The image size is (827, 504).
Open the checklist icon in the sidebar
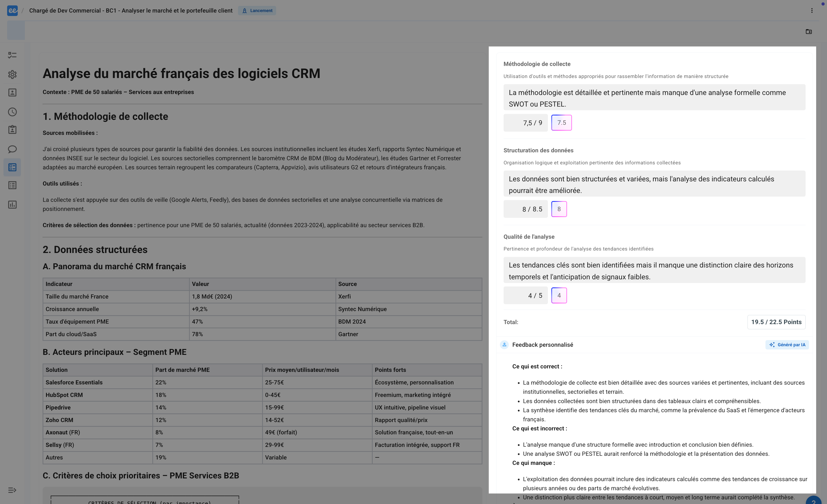[x=12, y=55]
